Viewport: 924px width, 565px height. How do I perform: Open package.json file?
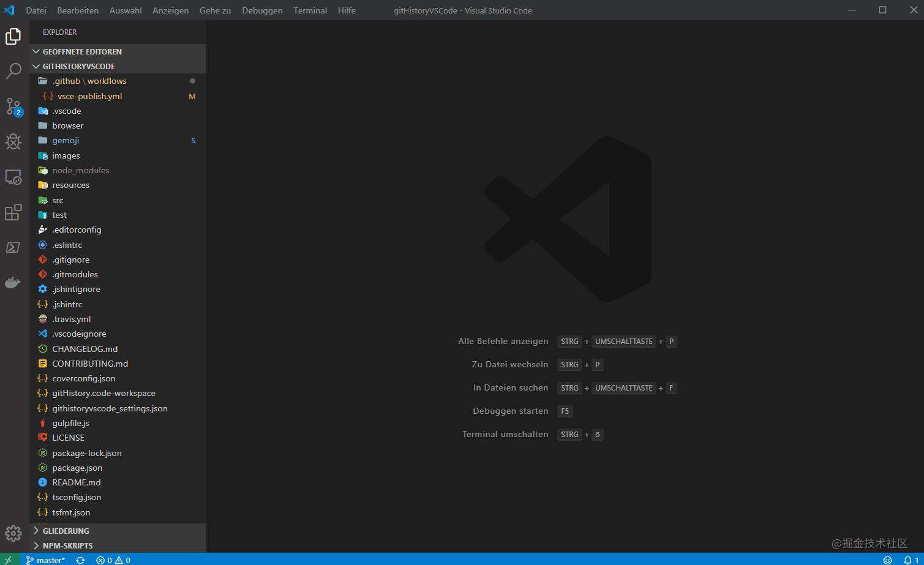tap(118, 468)
